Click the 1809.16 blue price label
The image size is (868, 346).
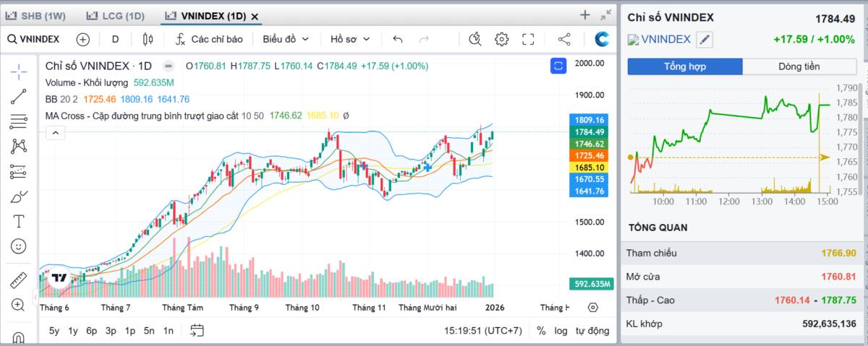pyautogui.click(x=590, y=120)
